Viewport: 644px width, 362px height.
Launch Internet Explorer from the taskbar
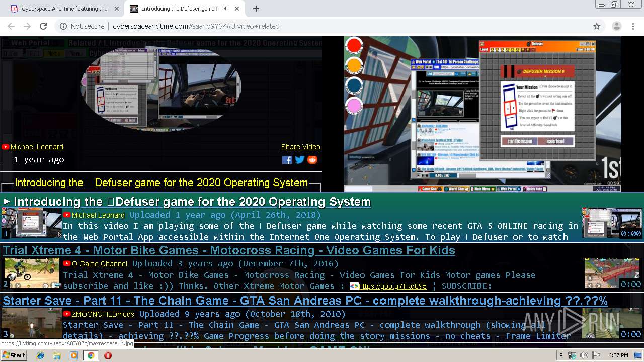pyautogui.click(x=40, y=355)
